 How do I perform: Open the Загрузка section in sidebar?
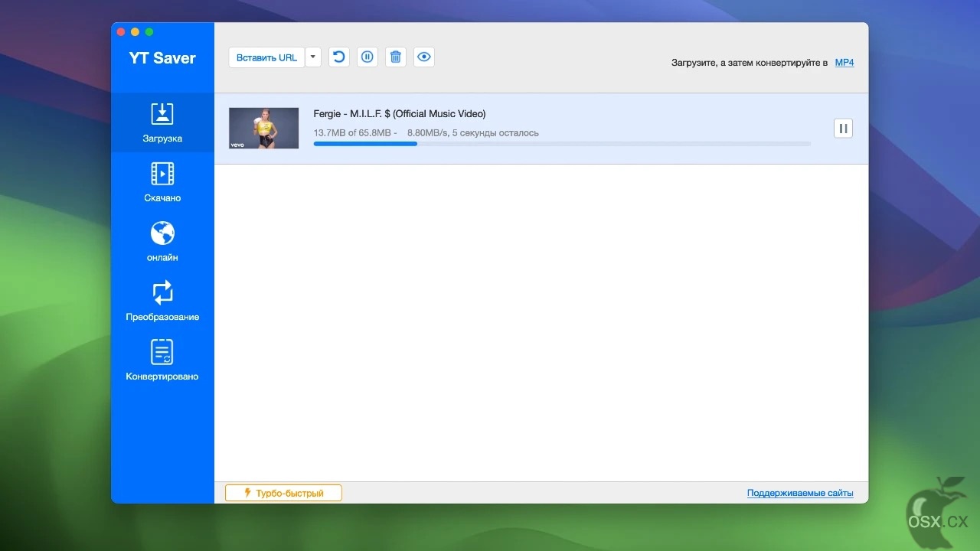coord(162,122)
